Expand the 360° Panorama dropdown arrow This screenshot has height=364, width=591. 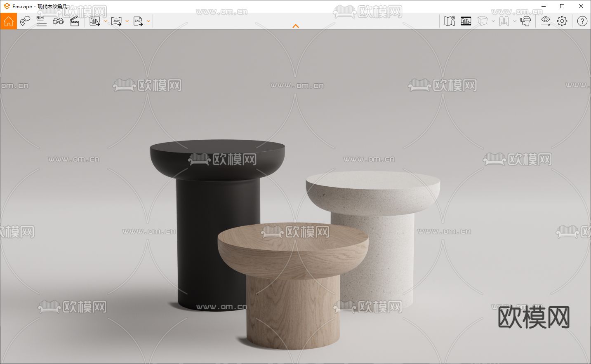(127, 21)
